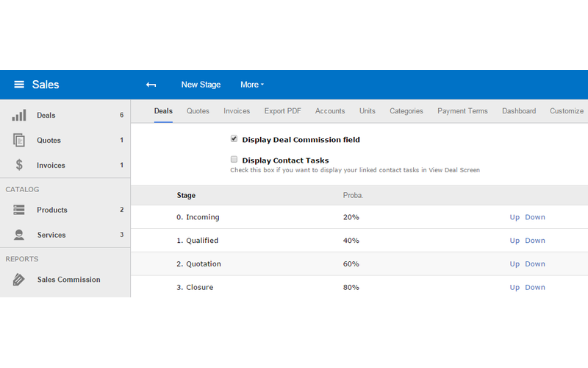The width and height of the screenshot is (588, 368).
Task: Click the Deals count badge 6
Action: tap(121, 115)
